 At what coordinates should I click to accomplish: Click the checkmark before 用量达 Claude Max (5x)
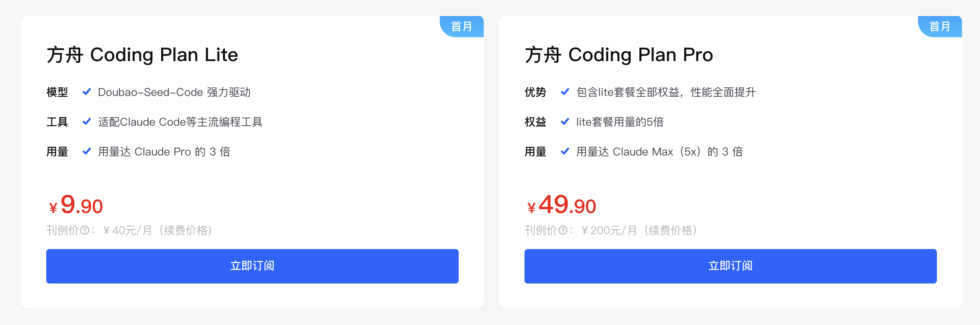pyautogui.click(x=565, y=152)
